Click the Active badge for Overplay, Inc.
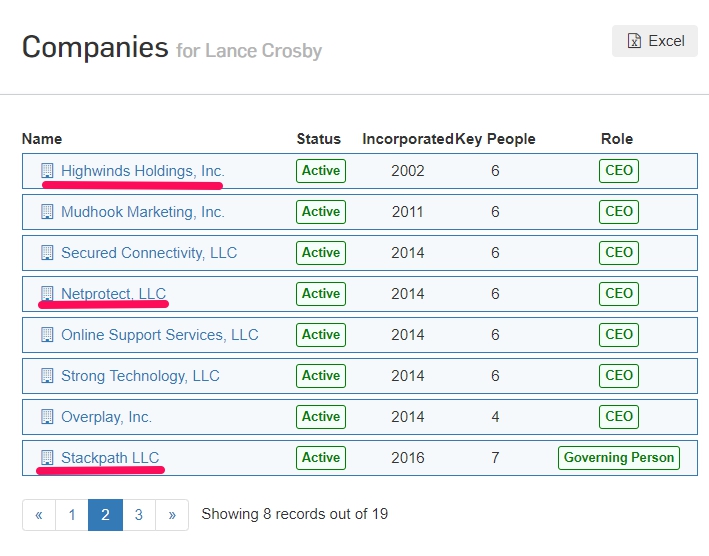The width and height of the screenshot is (709, 556). click(x=321, y=417)
